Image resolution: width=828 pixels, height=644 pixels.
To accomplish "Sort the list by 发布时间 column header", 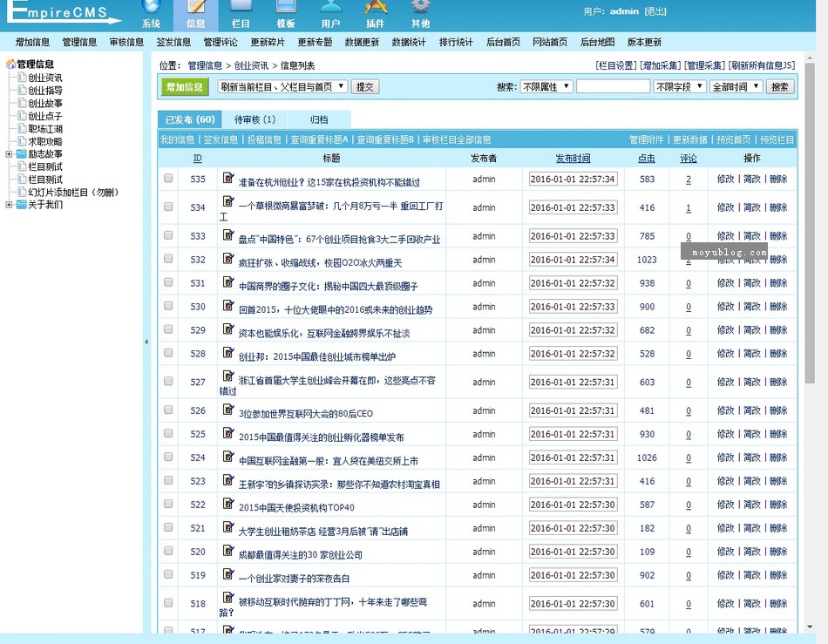I will pos(573,158).
